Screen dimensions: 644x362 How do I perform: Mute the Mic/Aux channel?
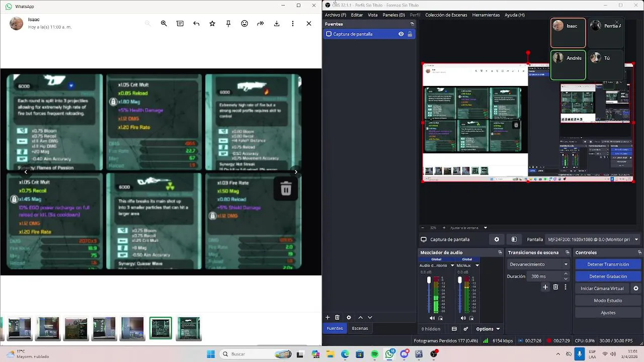463,318
